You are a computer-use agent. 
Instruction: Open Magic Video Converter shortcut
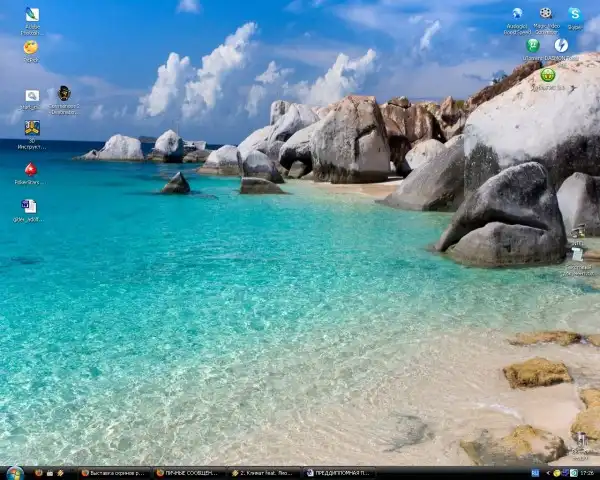coord(546,14)
